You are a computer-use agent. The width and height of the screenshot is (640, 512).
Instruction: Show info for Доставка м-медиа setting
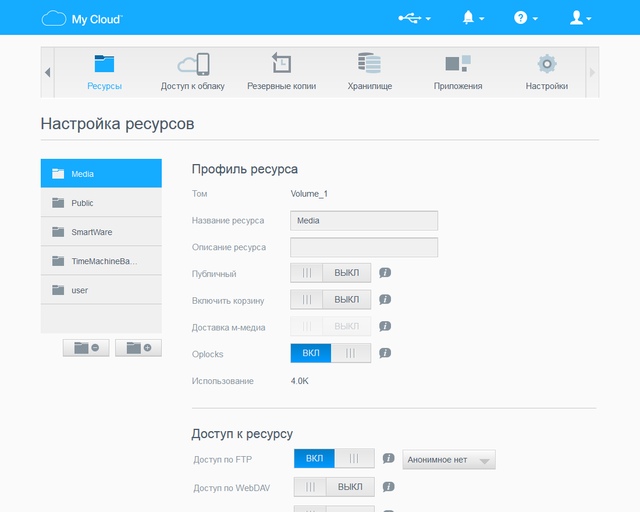coord(385,326)
